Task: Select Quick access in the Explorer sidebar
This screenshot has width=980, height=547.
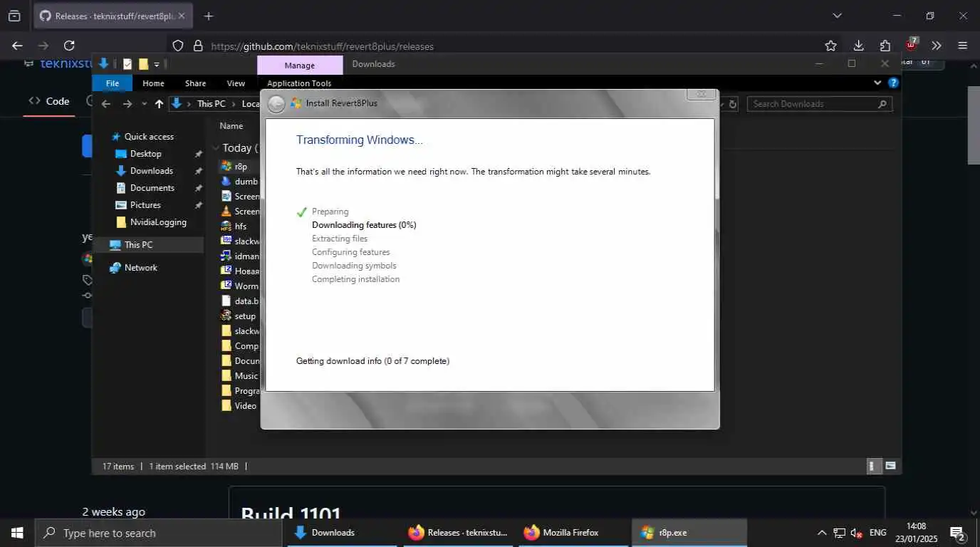Action: [x=149, y=137]
